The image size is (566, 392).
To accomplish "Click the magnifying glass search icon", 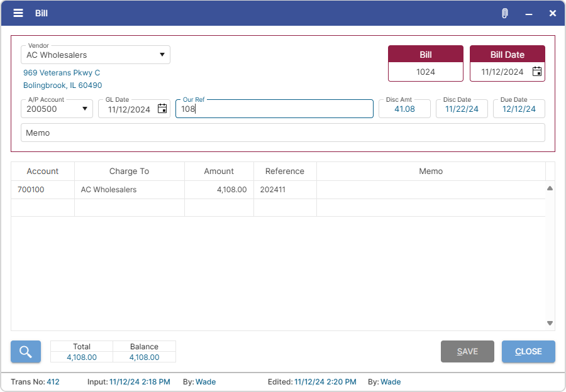I will tap(25, 351).
